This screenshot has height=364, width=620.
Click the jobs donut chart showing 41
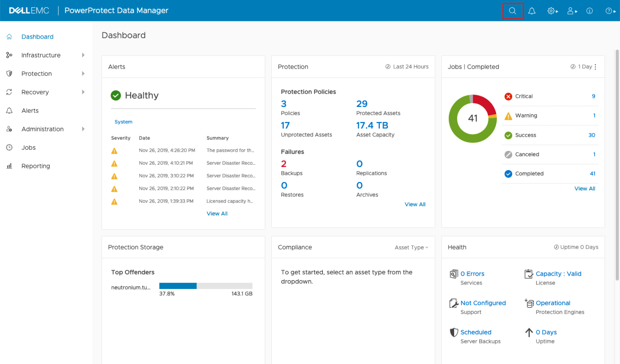click(473, 119)
